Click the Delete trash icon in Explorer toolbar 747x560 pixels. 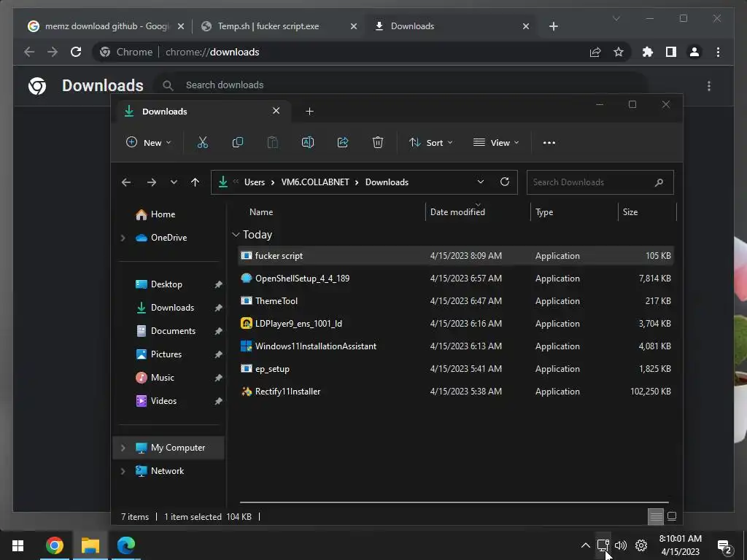click(x=377, y=142)
